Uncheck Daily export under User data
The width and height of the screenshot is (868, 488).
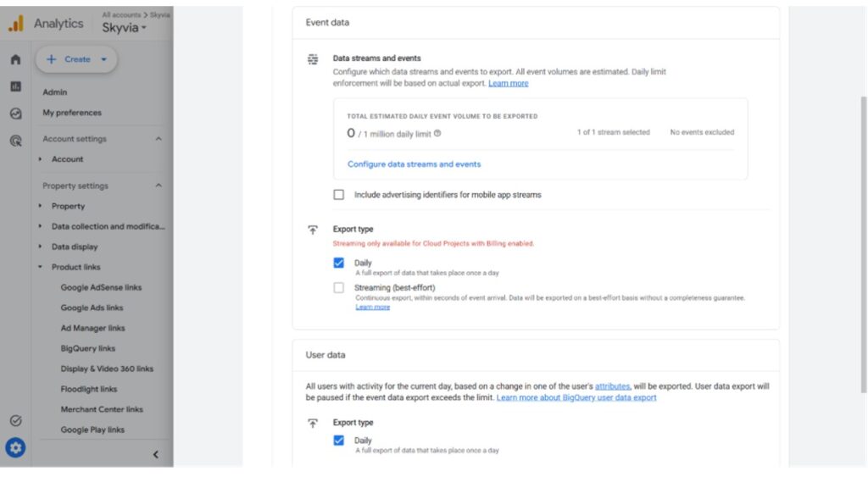pos(338,441)
